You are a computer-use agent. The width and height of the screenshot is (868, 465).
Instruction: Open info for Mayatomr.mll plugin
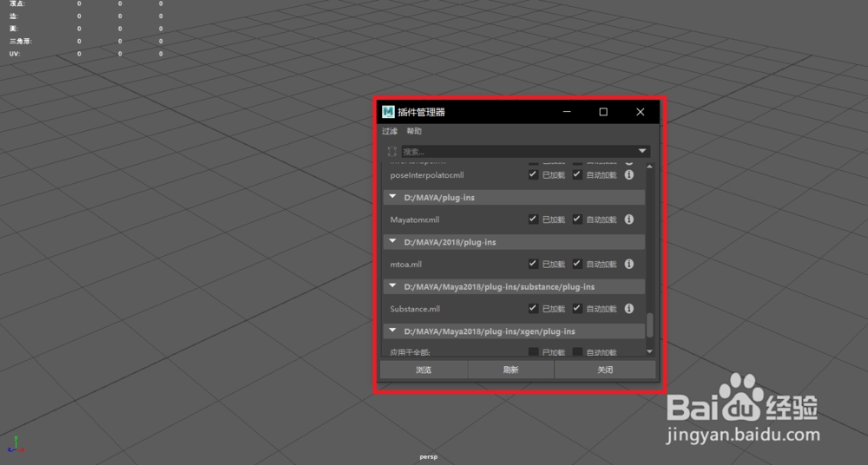click(x=628, y=219)
